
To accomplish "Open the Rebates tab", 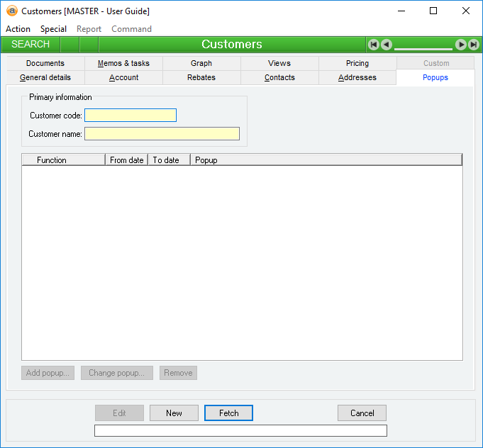I will [x=201, y=77].
